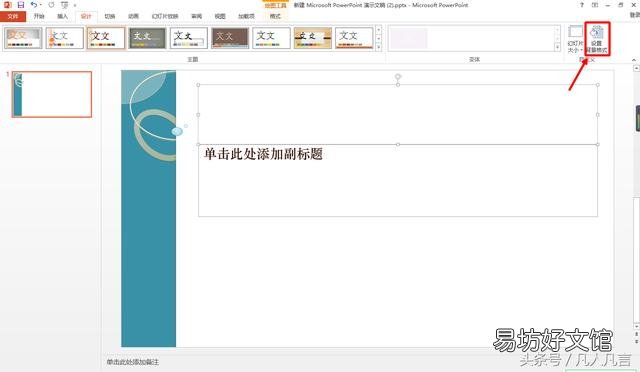The height and width of the screenshot is (372, 640).
Task: Select the dark gray-green theme thumbnail
Action: (x=147, y=38)
